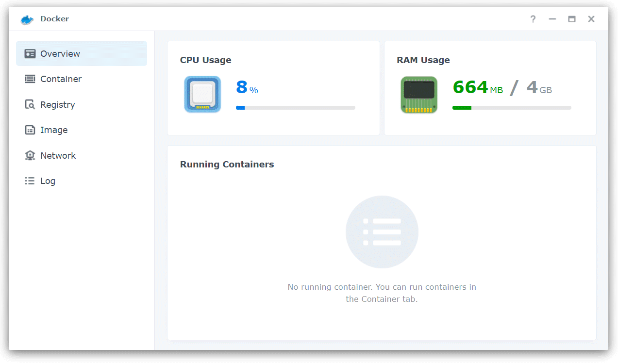Click the Container list icon

(30, 79)
